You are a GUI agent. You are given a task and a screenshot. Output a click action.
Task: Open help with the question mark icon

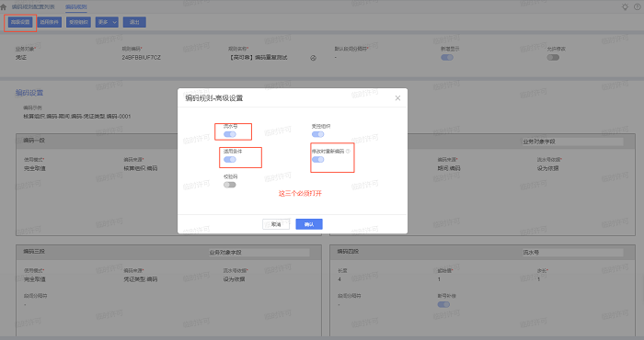[637, 7]
